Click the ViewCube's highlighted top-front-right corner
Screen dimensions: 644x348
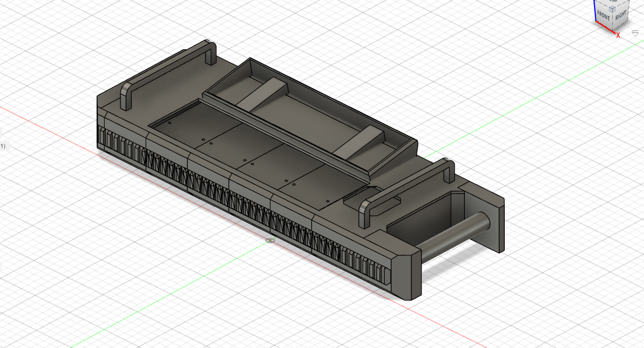612,10
